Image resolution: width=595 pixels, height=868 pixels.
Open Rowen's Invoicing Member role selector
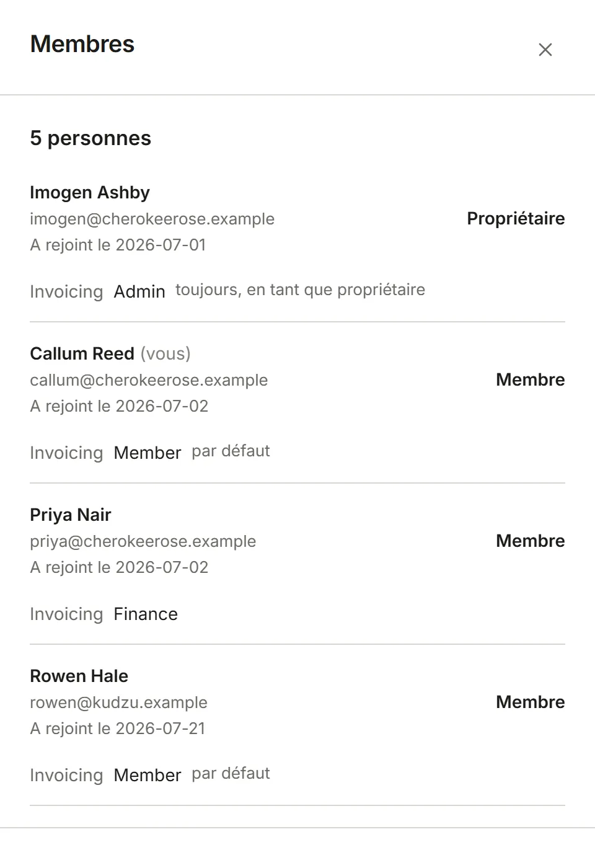[x=148, y=775]
